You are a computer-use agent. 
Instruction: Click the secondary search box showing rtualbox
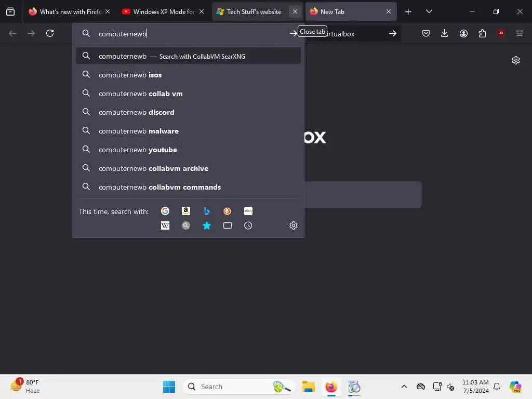point(353,34)
